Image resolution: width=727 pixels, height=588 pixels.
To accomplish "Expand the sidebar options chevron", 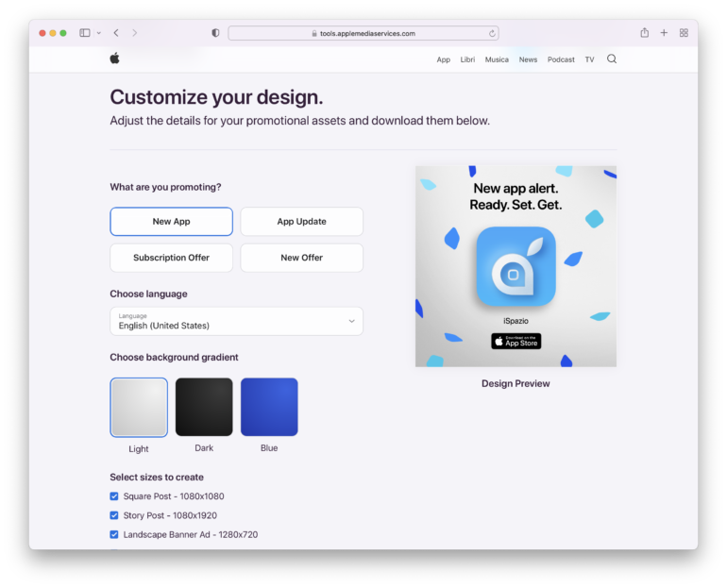I will click(x=98, y=33).
